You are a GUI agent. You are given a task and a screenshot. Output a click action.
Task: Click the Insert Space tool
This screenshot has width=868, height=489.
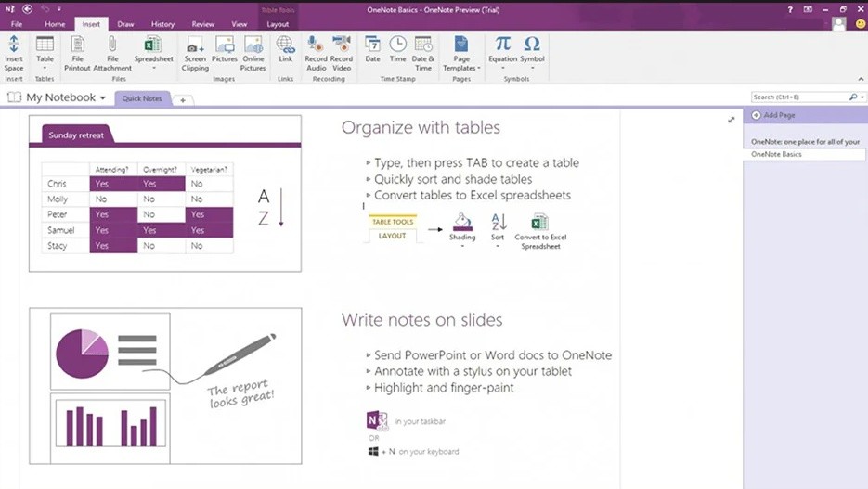pyautogui.click(x=14, y=53)
